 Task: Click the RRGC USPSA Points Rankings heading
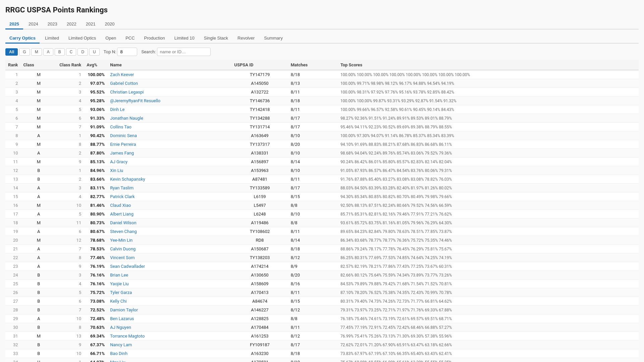[56, 10]
